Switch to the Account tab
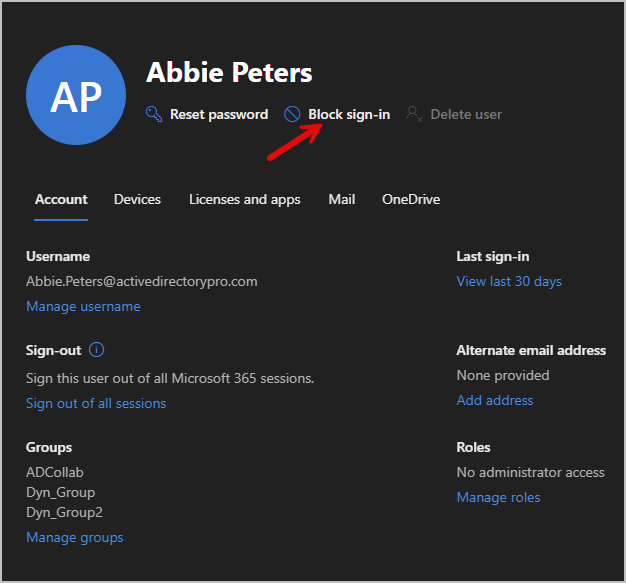The image size is (626, 583). click(x=61, y=199)
